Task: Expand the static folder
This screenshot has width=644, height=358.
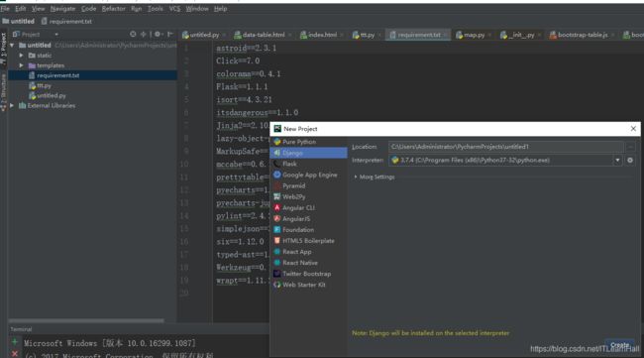Action: tap(22, 56)
